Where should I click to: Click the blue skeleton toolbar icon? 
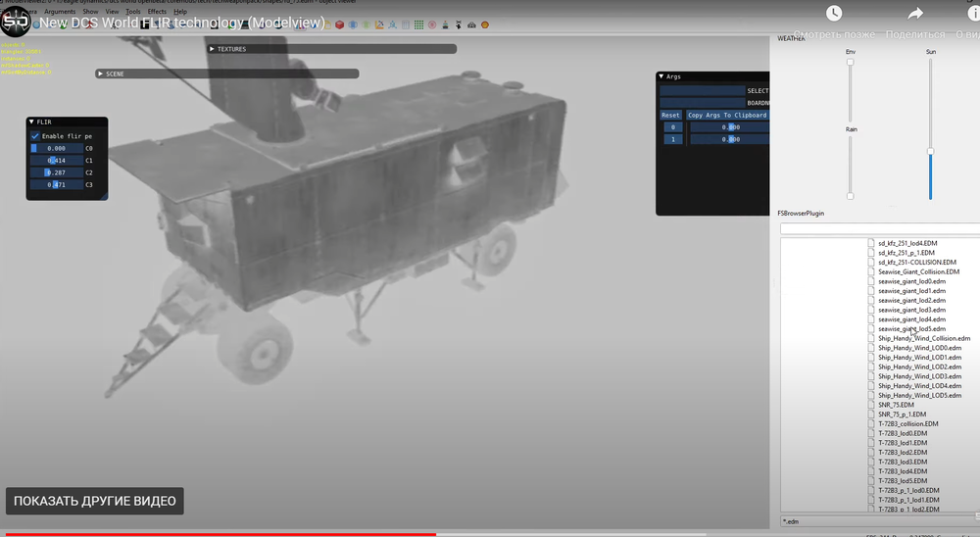[x=393, y=25]
